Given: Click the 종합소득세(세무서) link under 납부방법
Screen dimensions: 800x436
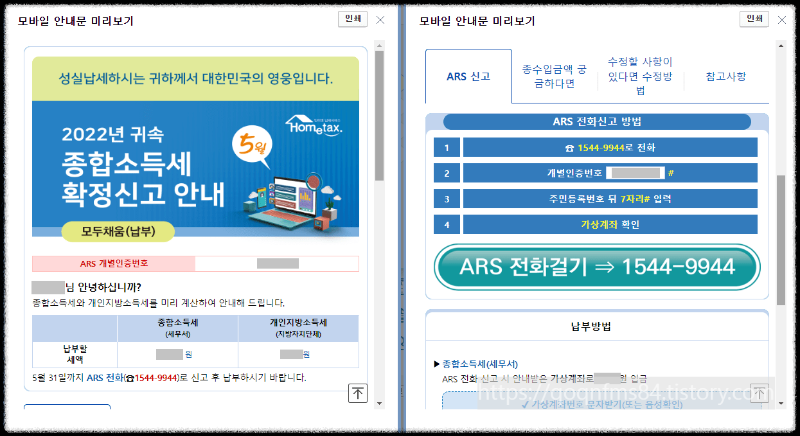Looking at the screenshot, I should (x=480, y=364).
